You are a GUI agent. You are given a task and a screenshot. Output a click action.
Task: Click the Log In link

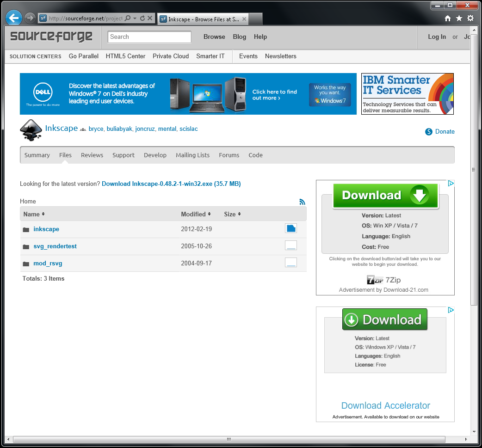437,37
